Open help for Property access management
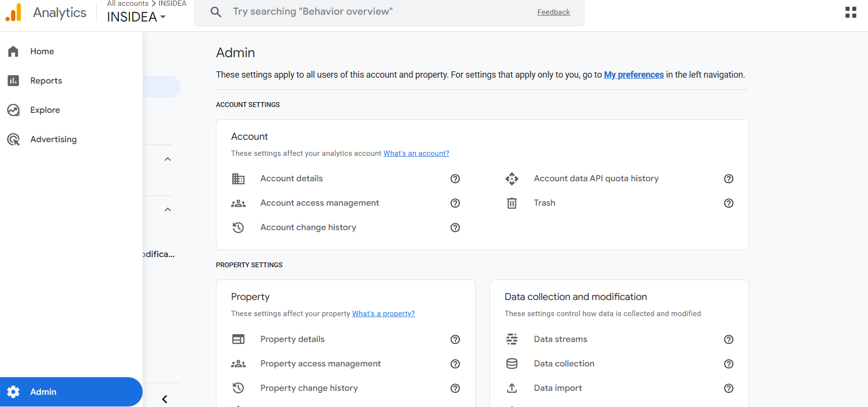868x407 pixels. pos(455,364)
